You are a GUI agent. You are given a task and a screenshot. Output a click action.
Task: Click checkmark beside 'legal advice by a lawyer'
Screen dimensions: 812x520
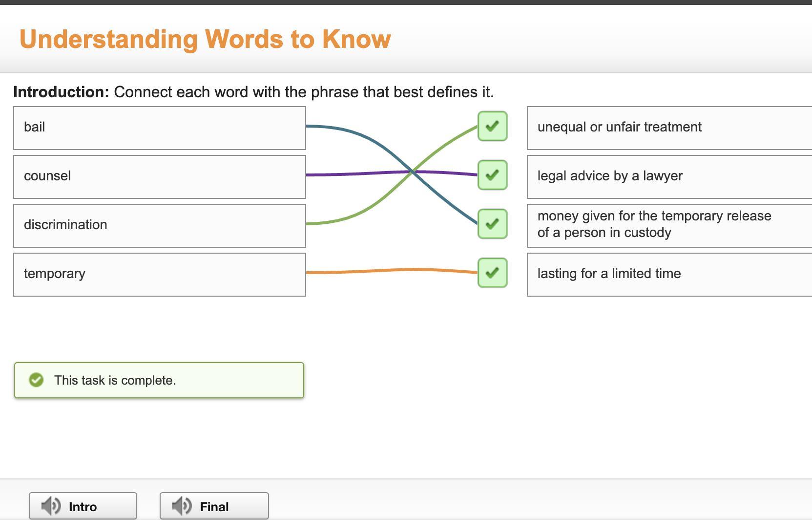pos(492,175)
